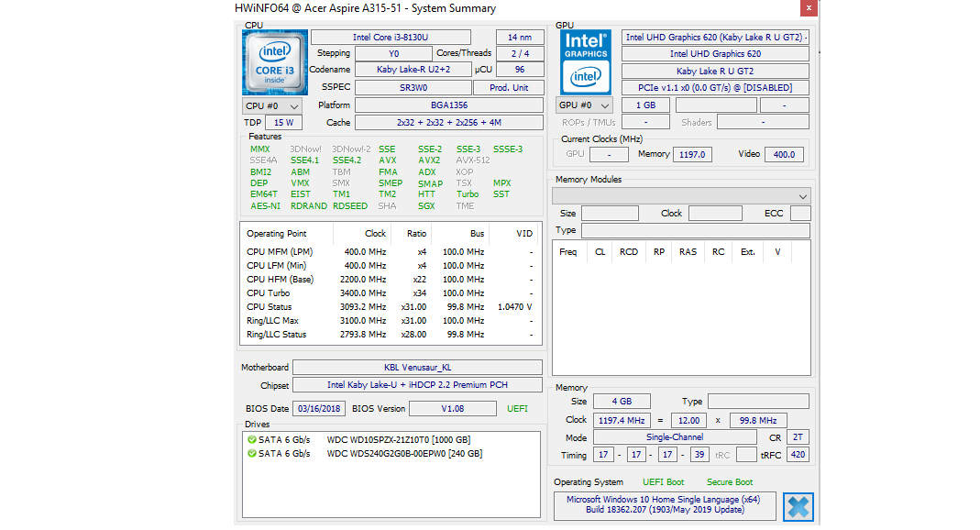Image resolution: width=980 pixels, height=530 pixels.
Task: Click the Freq column header in timings table
Action: [568, 252]
